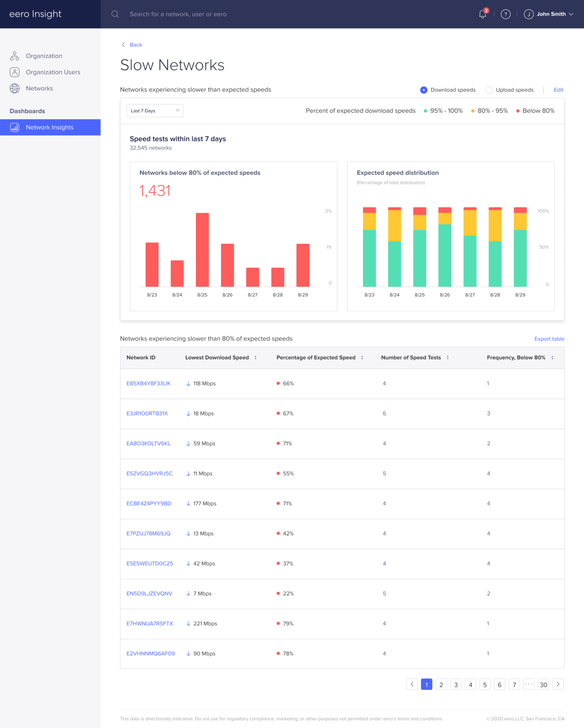Click the John Smith avatar icon
584x728 pixels.
pyautogui.click(x=529, y=14)
